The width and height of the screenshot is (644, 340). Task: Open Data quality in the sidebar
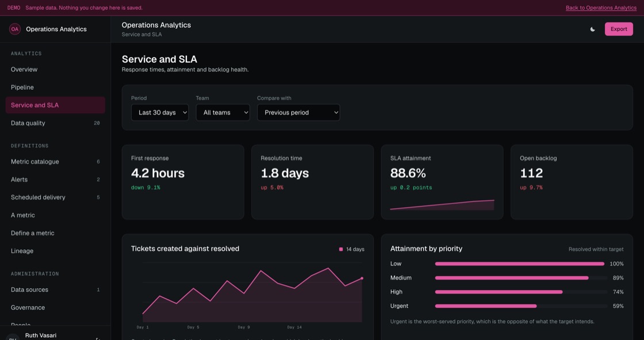tap(55, 123)
